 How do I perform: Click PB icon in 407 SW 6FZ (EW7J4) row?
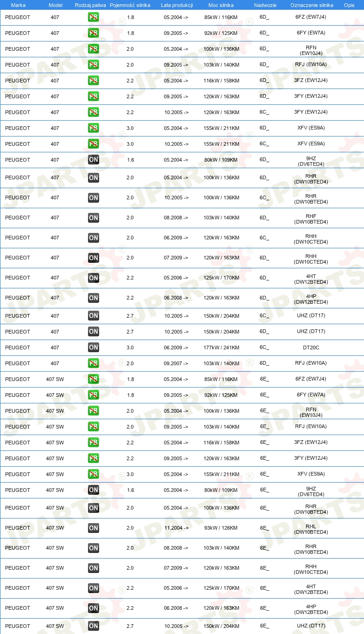(x=94, y=379)
